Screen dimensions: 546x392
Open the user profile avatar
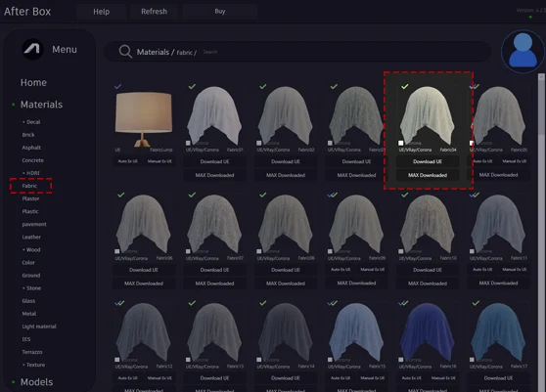[x=523, y=51]
